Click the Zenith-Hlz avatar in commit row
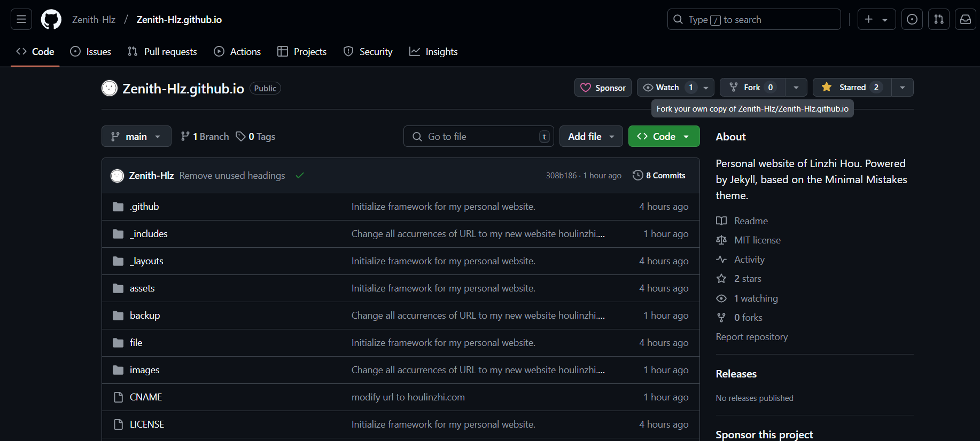 click(118, 176)
